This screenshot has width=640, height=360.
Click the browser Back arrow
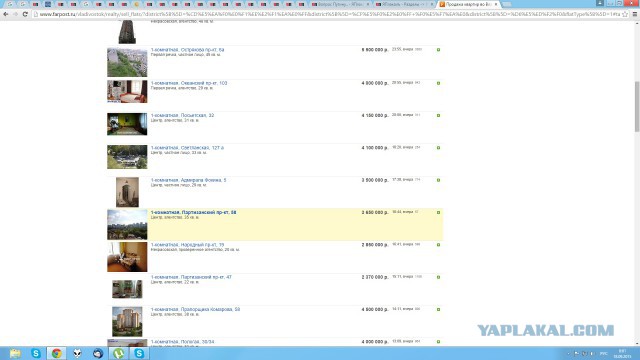point(6,14)
